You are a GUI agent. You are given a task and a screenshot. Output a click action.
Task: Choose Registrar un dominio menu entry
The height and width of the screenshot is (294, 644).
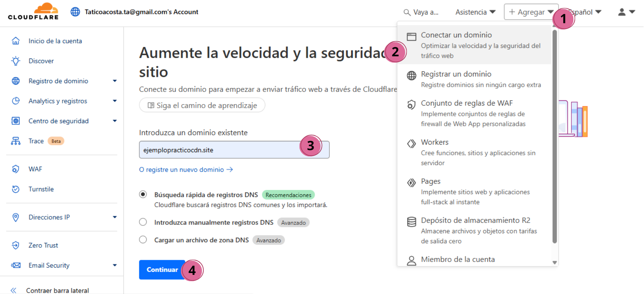(x=474, y=79)
